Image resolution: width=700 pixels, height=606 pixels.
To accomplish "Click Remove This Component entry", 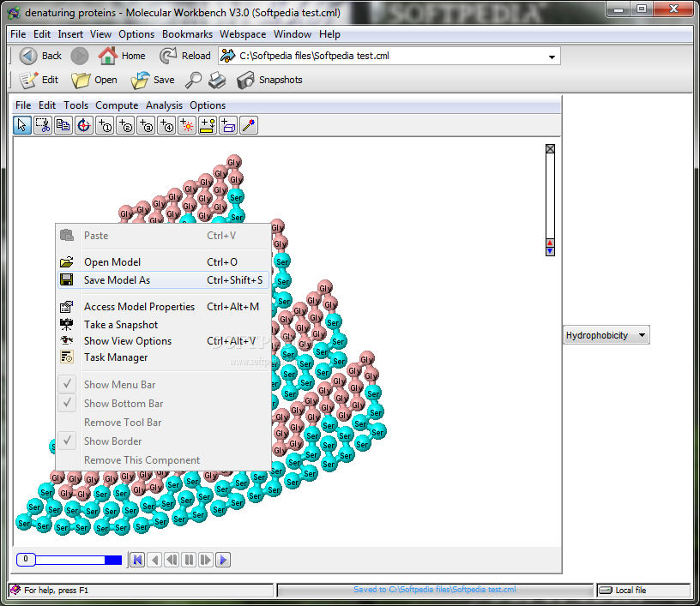I will tap(163, 460).
